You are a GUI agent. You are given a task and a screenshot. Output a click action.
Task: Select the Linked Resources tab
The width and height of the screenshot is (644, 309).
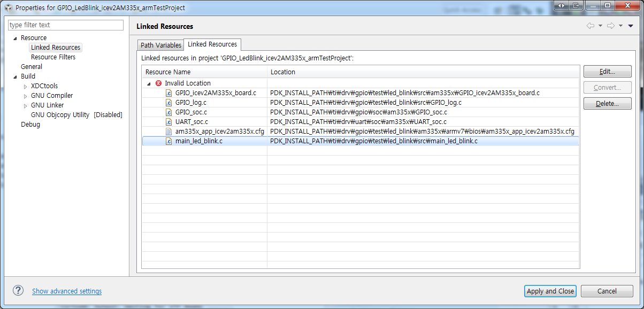[212, 44]
